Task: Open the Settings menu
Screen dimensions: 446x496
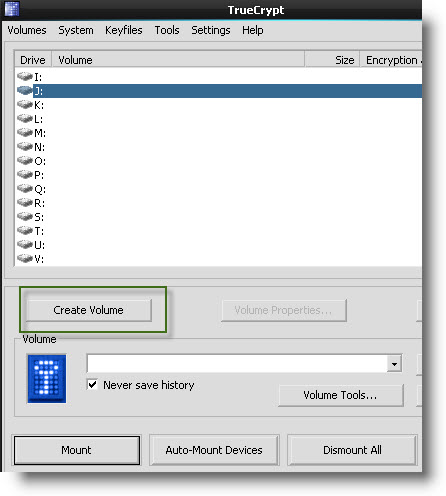Action: click(x=211, y=30)
